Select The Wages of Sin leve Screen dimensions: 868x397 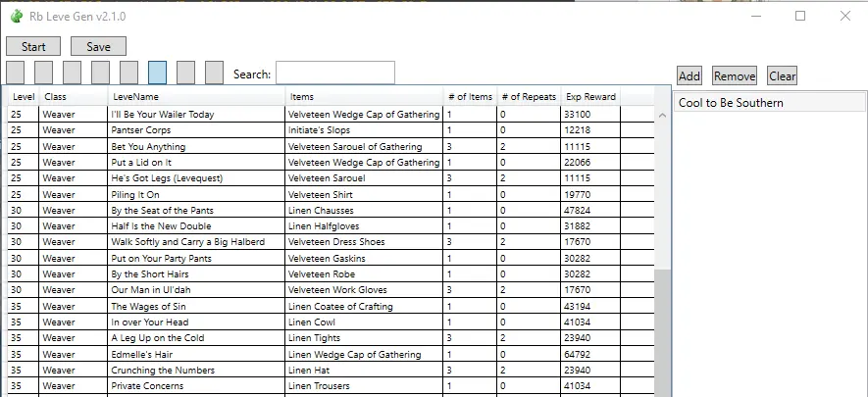coord(331,306)
